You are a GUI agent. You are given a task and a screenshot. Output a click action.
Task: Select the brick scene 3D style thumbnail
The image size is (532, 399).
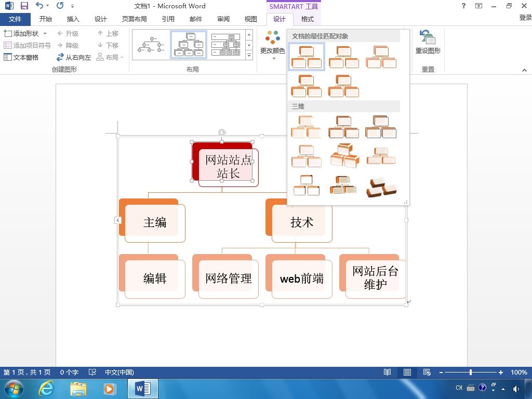click(381, 187)
